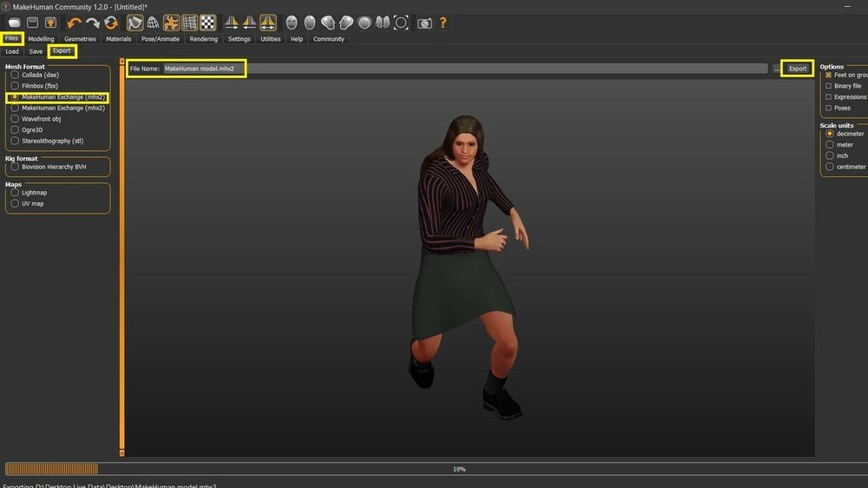
Task: Toggle the checkerboard background icon
Action: (x=208, y=23)
